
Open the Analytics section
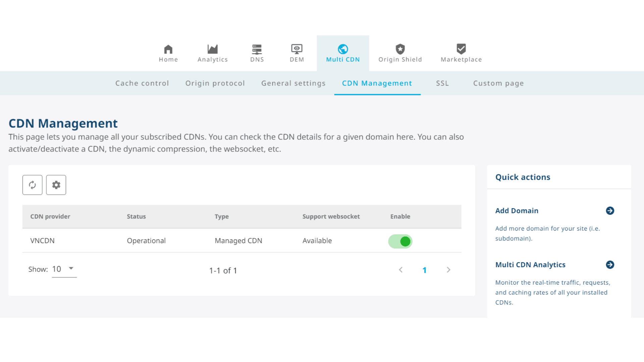(x=213, y=54)
